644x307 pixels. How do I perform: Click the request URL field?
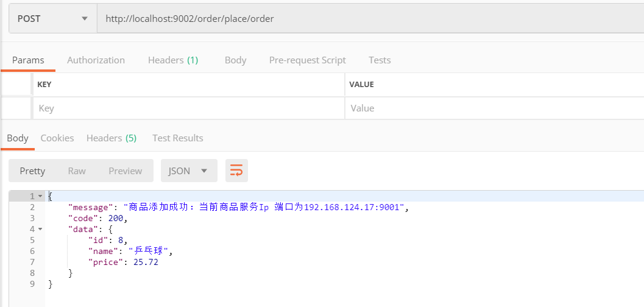click(370, 18)
